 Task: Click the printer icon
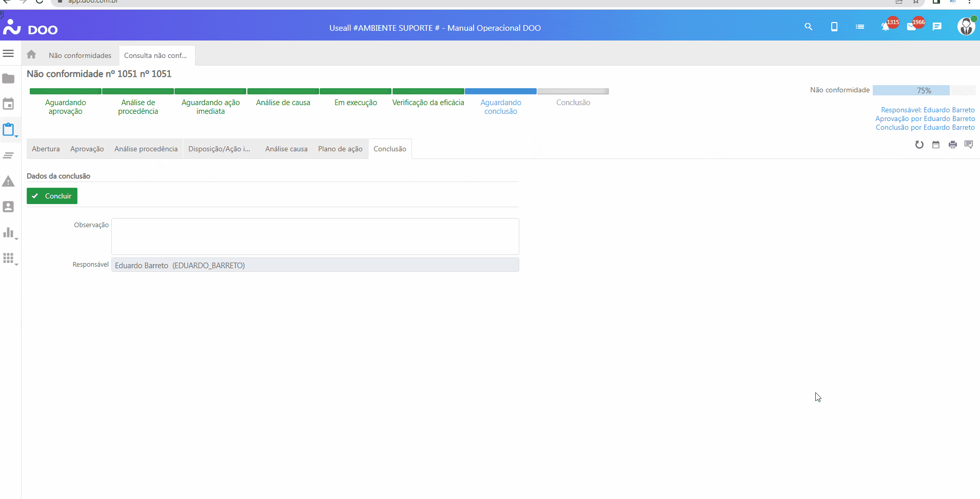click(952, 145)
